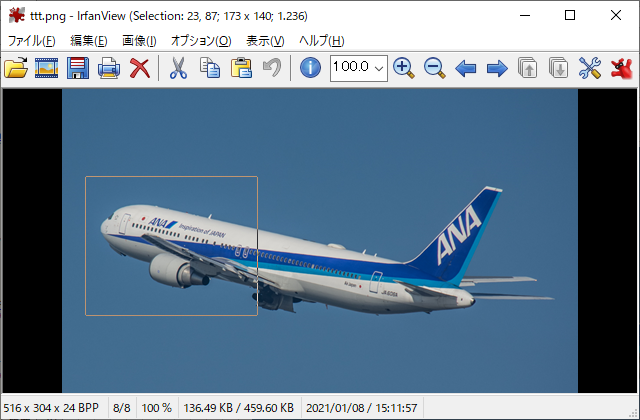This screenshot has height=420, width=640.
Task: Open the オプション(O) menu
Action: tap(201, 41)
